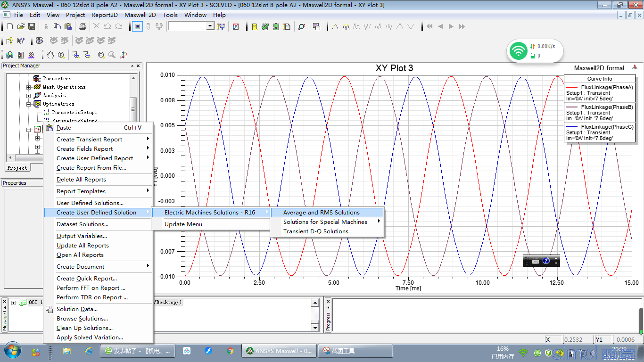Viewport: 644px width, 362px height.
Task: Click Windows Start button
Action: [x=12, y=351]
